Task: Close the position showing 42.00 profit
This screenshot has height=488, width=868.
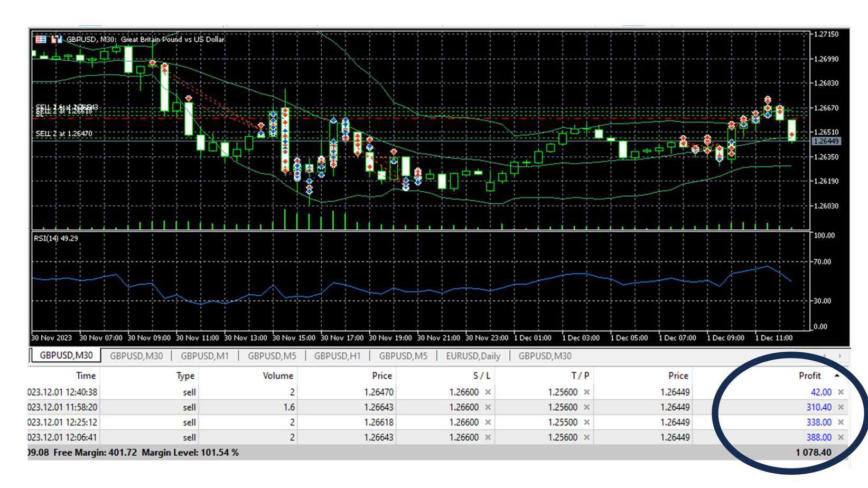Action: [841, 392]
